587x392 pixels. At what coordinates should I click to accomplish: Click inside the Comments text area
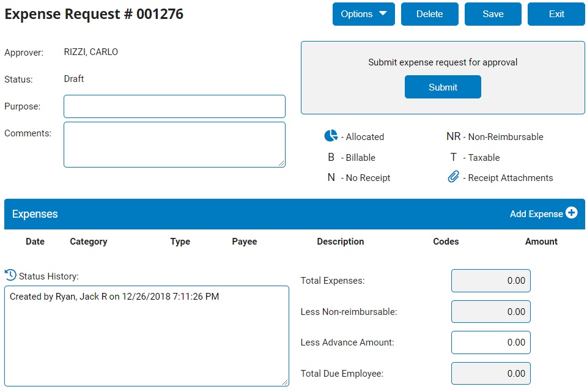(174, 144)
